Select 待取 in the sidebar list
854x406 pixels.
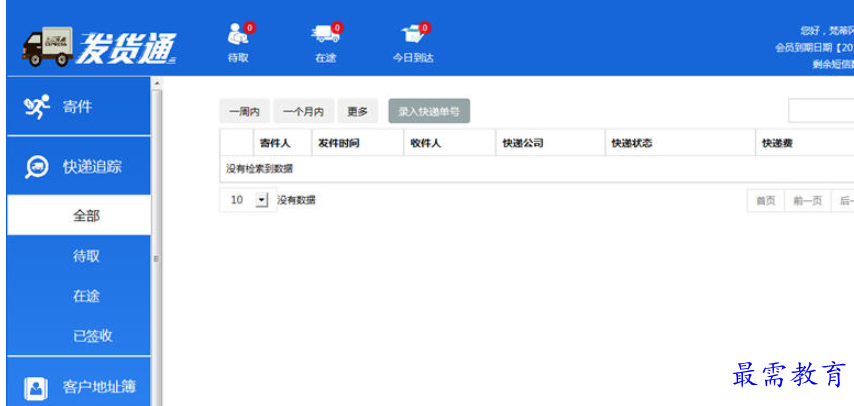pyautogui.click(x=87, y=256)
